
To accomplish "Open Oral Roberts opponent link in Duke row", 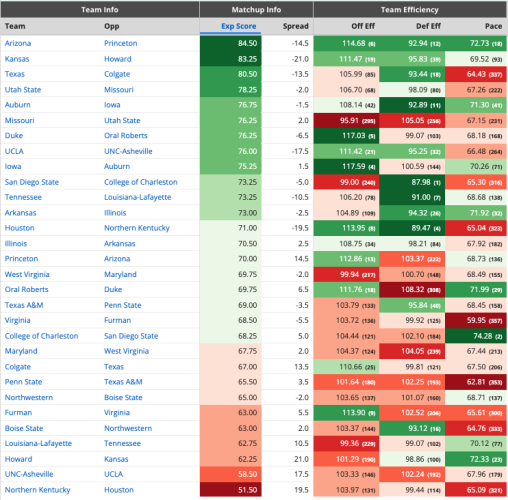I will (x=126, y=135).
